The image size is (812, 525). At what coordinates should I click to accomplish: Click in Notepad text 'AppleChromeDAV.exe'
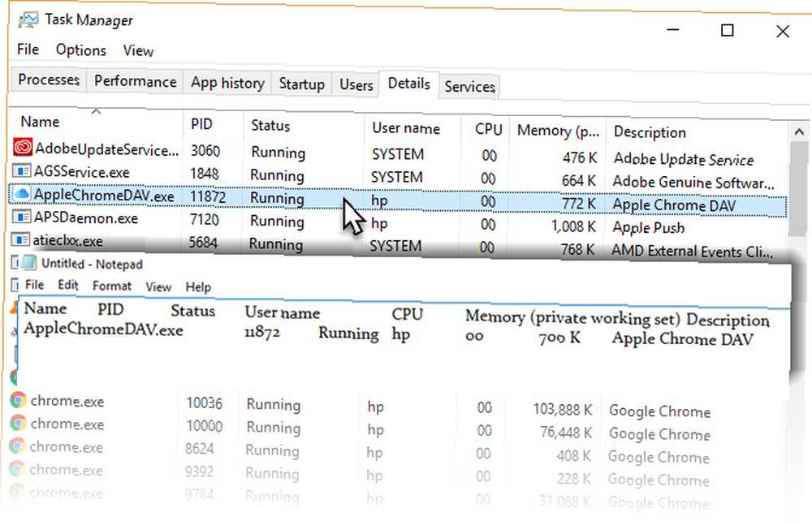[x=103, y=329]
